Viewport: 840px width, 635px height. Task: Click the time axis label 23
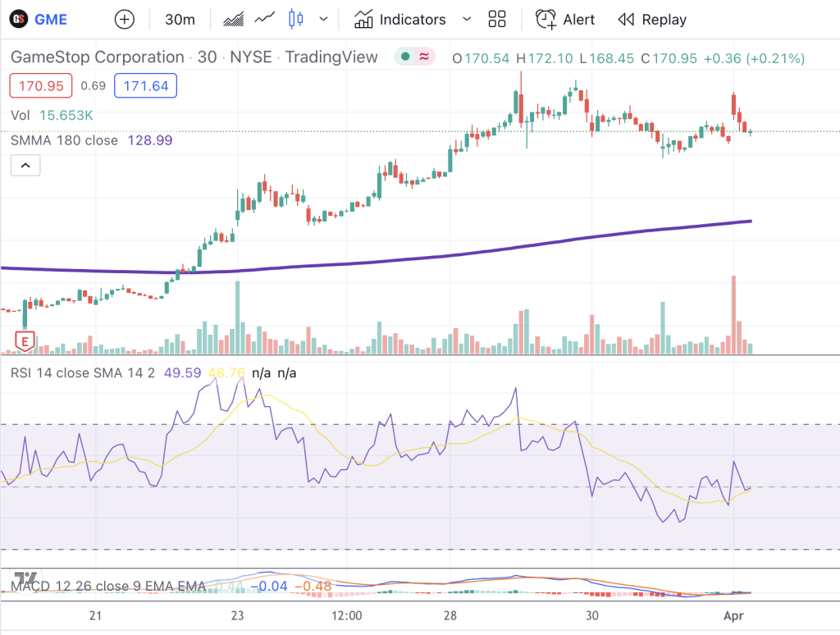[237, 615]
